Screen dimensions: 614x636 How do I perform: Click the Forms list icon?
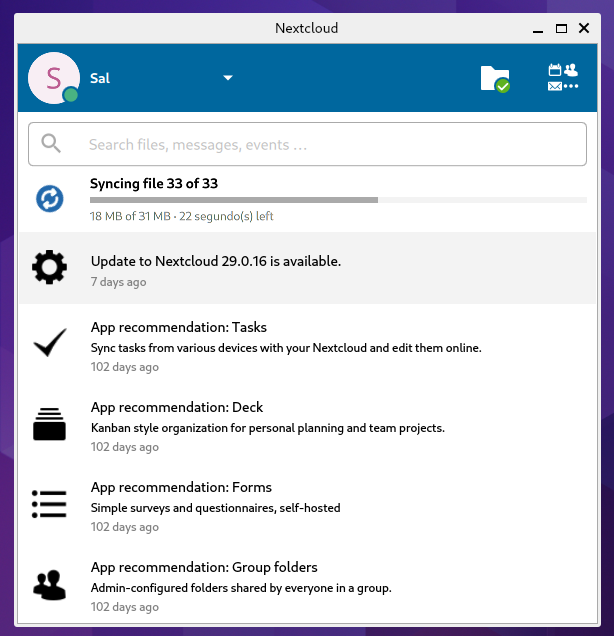click(x=49, y=504)
